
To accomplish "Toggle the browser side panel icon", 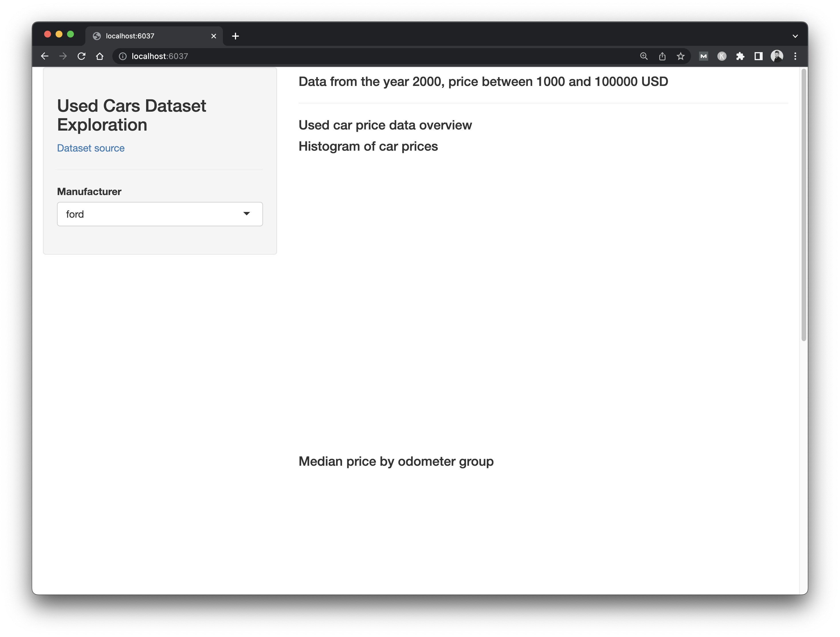I will (758, 56).
